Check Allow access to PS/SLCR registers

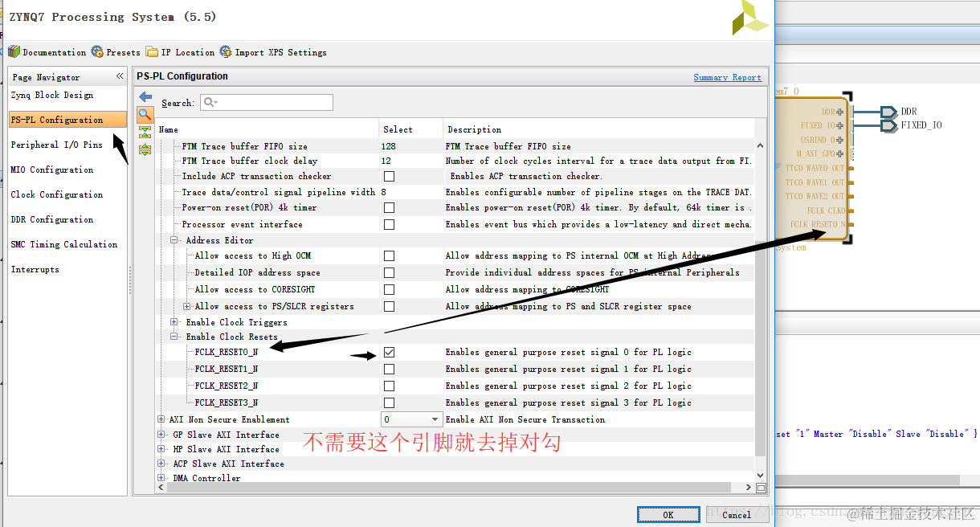coord(389,307)
